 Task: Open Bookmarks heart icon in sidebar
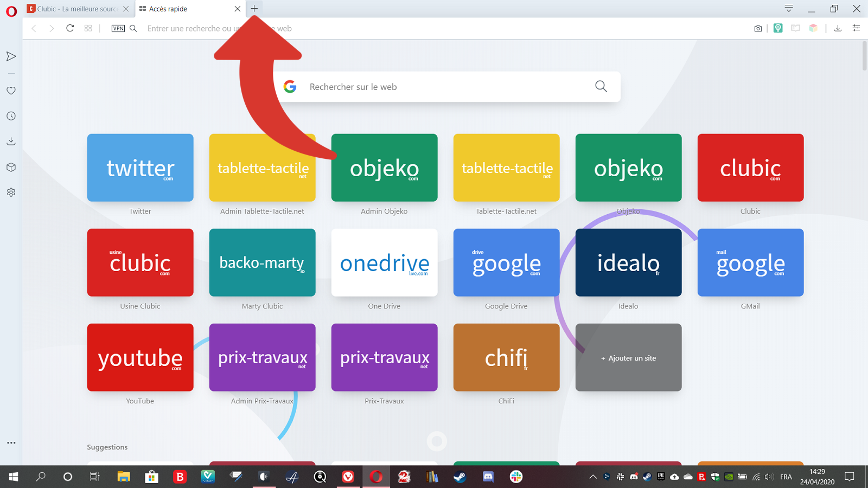click(11, 91)
